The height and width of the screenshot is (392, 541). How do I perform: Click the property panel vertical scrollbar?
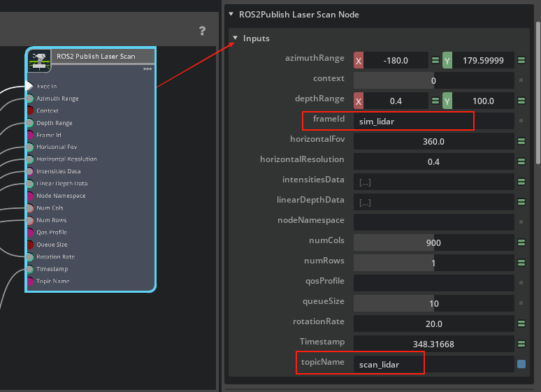538,93
